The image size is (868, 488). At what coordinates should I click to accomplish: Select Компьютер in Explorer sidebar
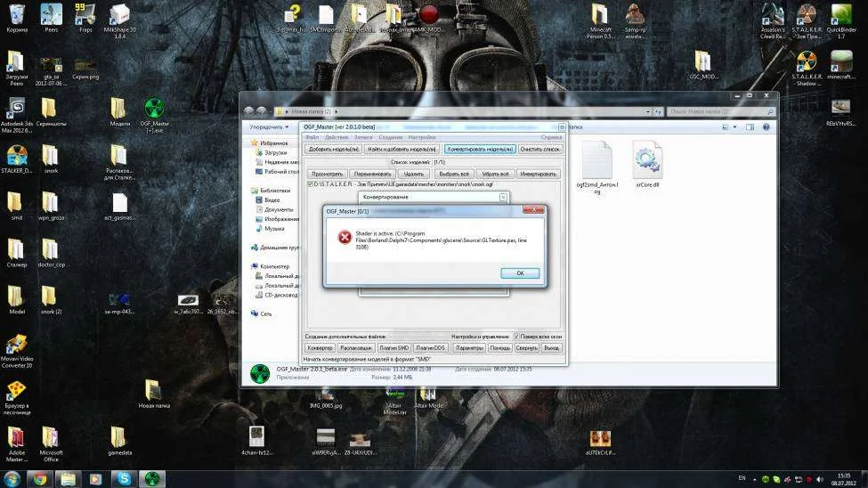click(x=271, y=266)
